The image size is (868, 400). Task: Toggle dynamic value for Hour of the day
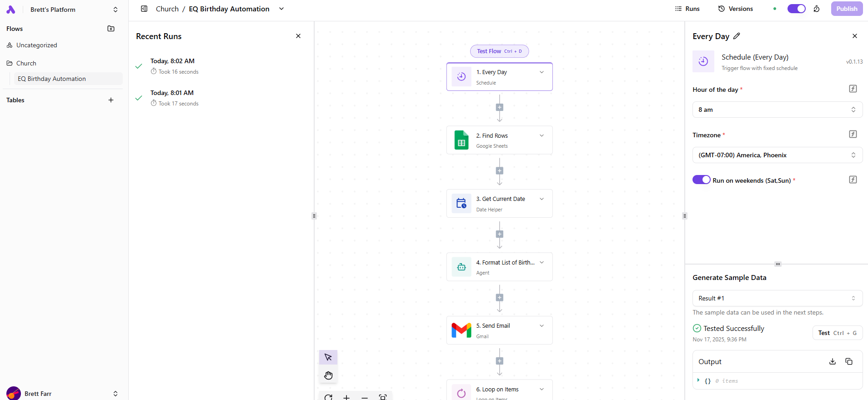853,89
